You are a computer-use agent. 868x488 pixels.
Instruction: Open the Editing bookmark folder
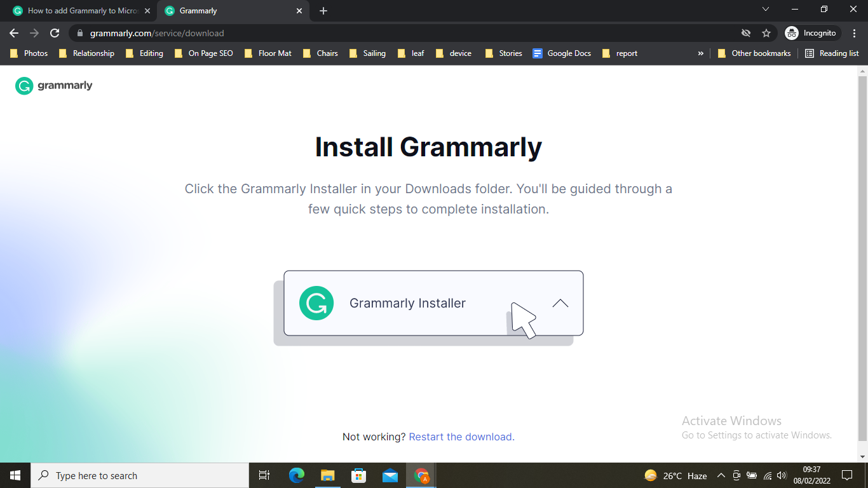pos(145,53)
